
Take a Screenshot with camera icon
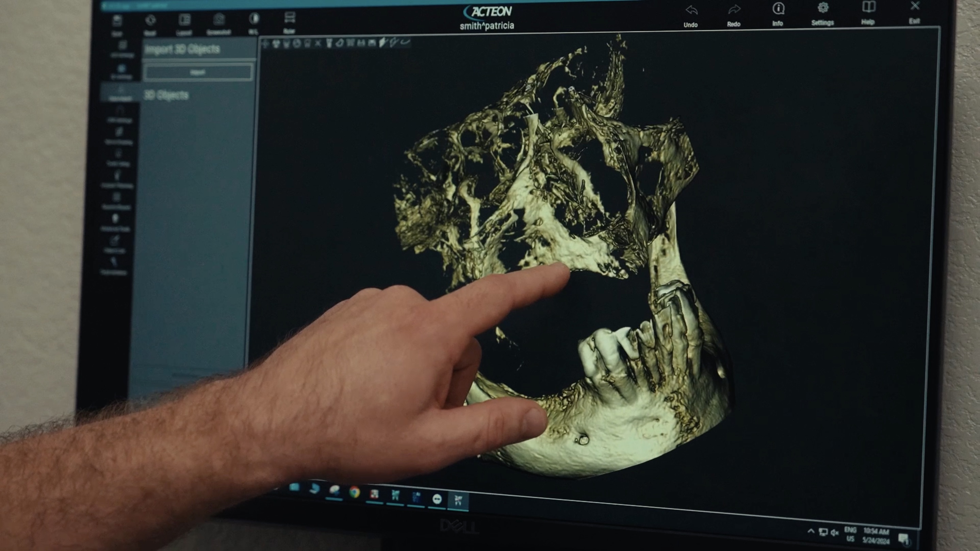[219, 19]
